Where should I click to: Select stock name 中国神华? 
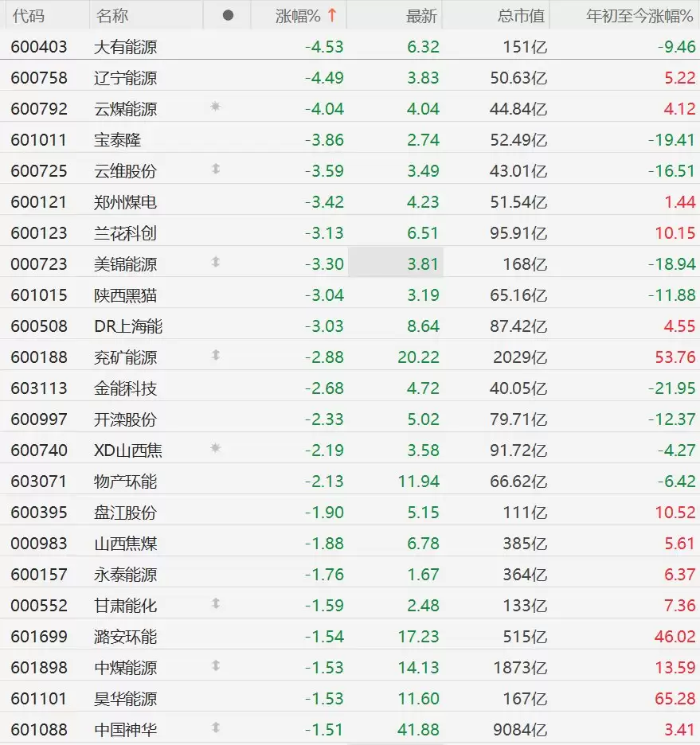(126, 730)
